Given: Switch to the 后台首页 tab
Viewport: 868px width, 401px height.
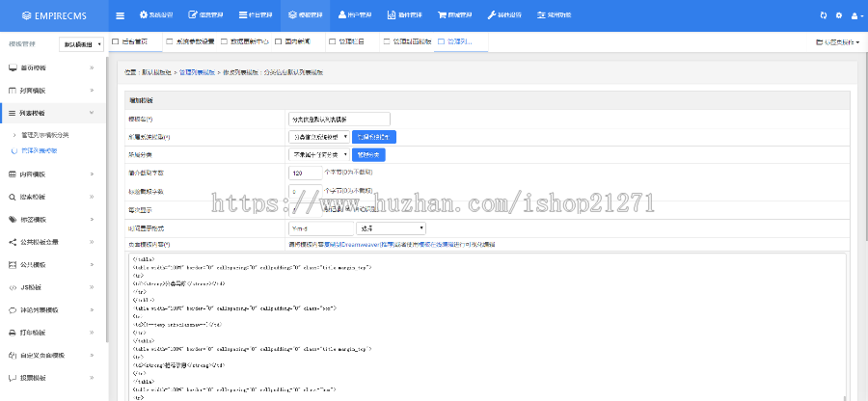Looking at the screenshot, I should pos(136,41).
